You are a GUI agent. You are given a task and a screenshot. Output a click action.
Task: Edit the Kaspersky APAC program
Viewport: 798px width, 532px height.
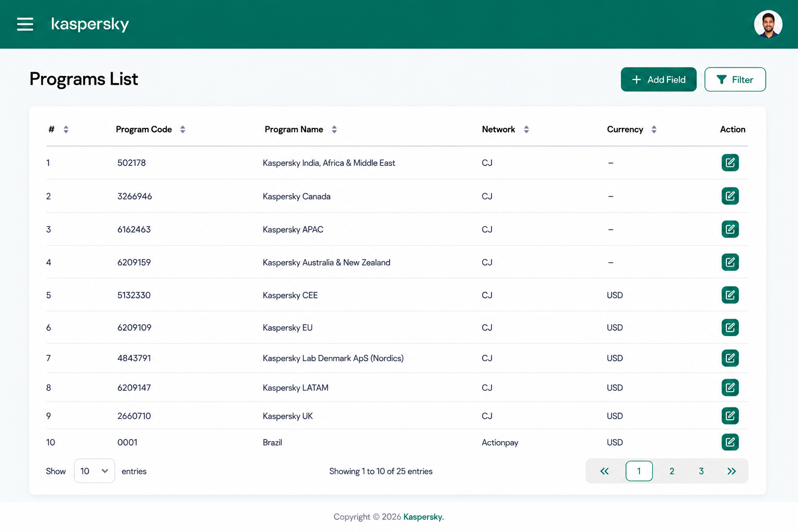(730, 229)
